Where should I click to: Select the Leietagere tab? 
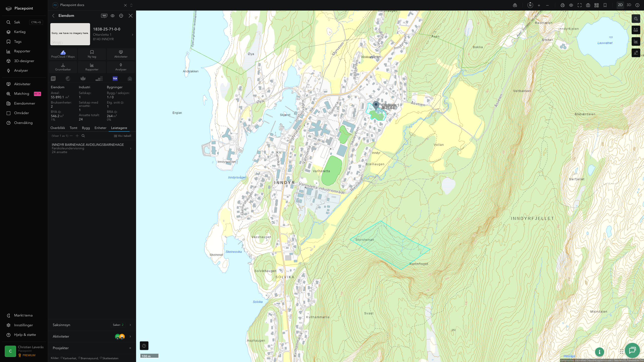(119, 128)
